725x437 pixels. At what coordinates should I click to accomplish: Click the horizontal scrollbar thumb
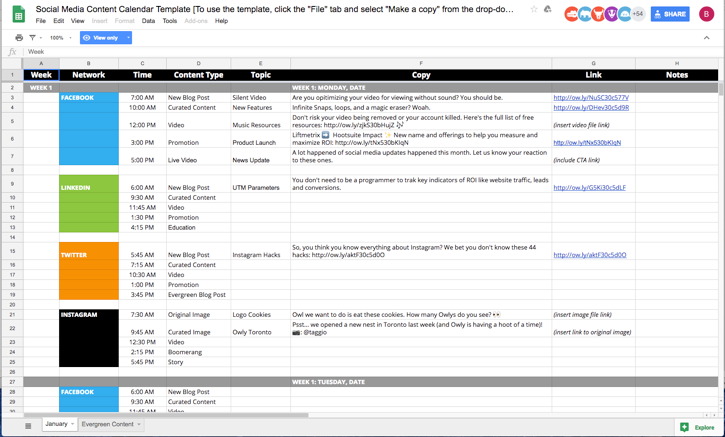pos(166,415)
